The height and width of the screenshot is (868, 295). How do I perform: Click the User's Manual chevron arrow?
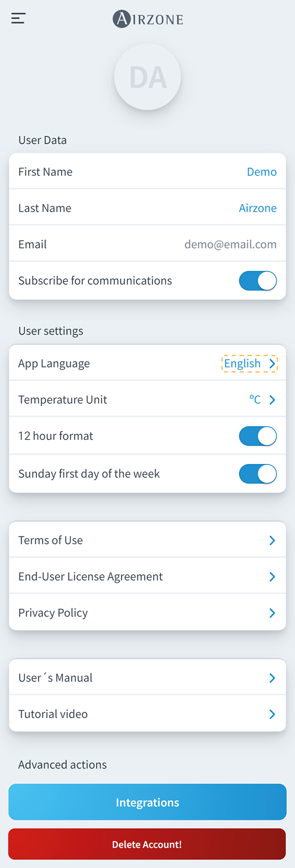tap(272, 678)
